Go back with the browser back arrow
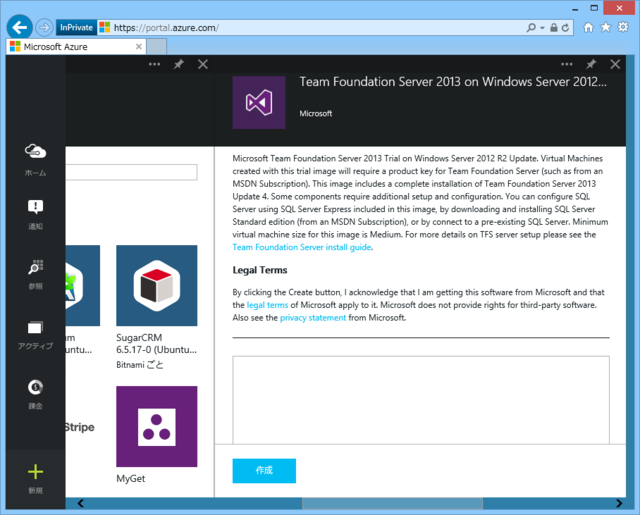Viewport: 640px width, 515px height. pyautogui.click(x=19, y=27)
